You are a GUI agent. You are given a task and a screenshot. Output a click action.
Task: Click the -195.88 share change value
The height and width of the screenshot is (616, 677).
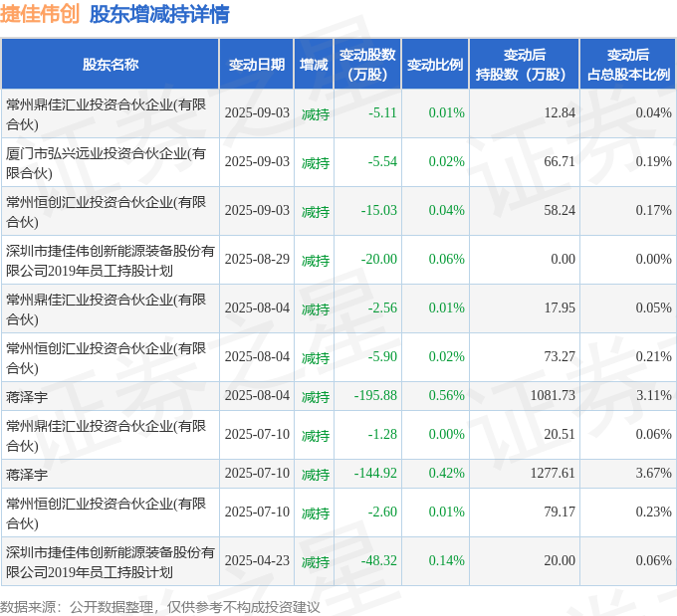point(375,395)
